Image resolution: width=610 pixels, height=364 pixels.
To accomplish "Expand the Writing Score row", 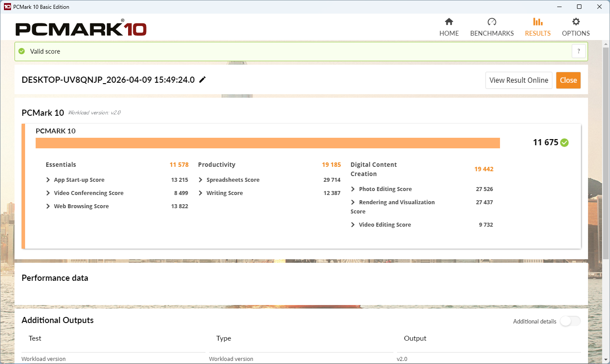I will click(x=201, y=193).
